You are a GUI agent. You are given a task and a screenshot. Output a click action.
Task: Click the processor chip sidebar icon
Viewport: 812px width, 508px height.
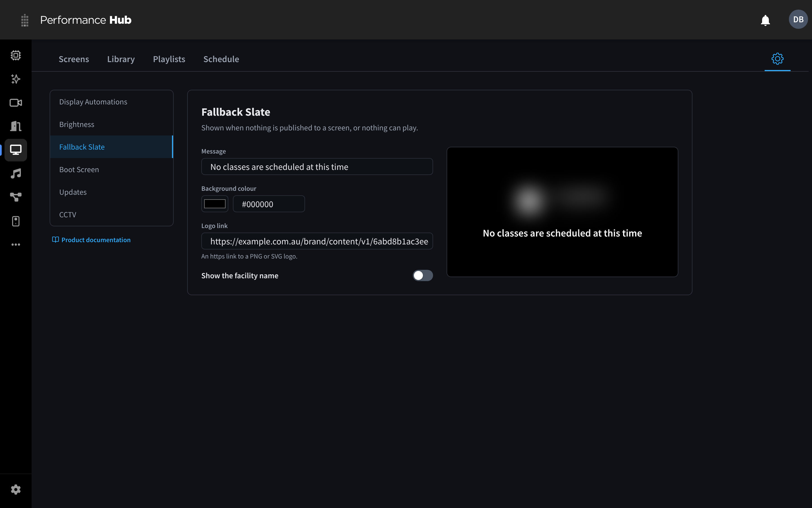[x=16, y=55]
